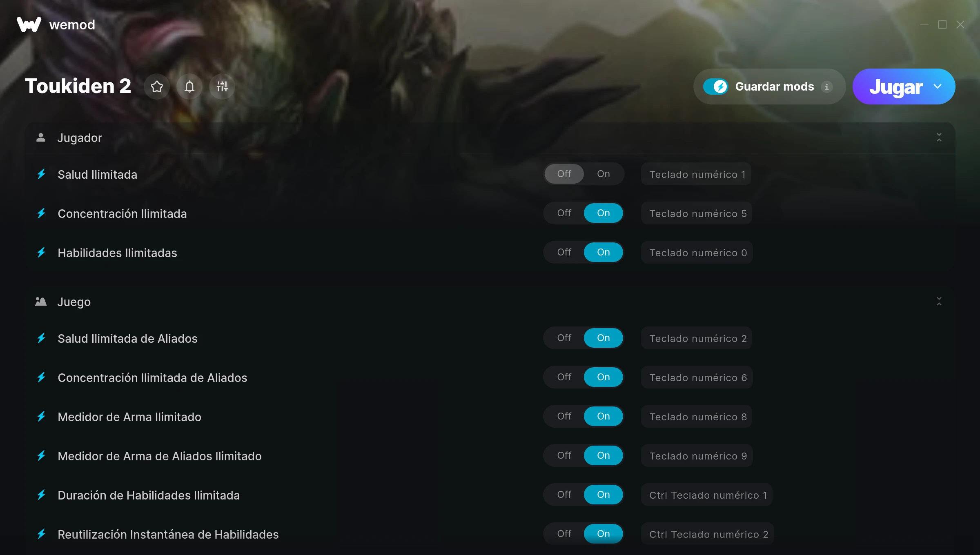Toggle the Guardar mods switch
The width and height of the screenshot is (980, 555).
[716, 87]
